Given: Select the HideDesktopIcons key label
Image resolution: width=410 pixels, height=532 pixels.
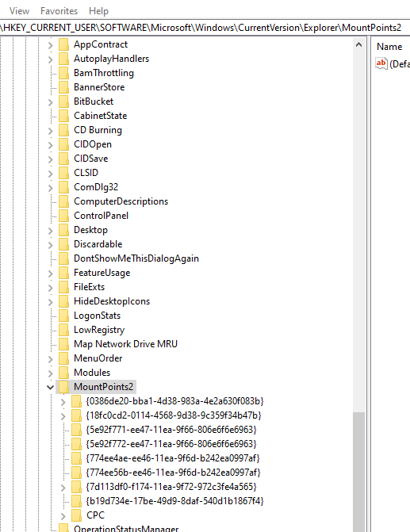Looking at the screenshot, I should [x=112, y=301].
